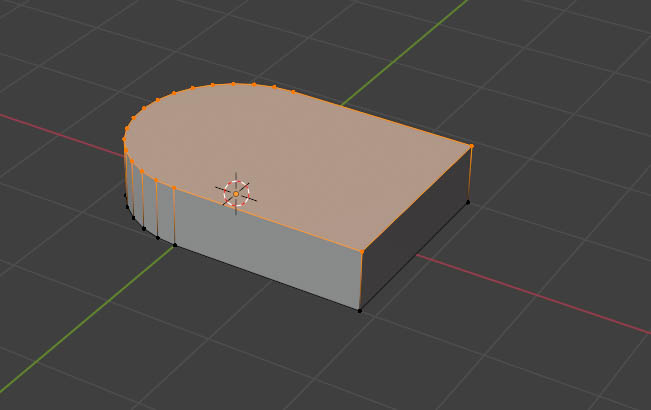Select the bottom edge of the dark right face
Viewport: 651px width, 410px height.
click(415, 256)
